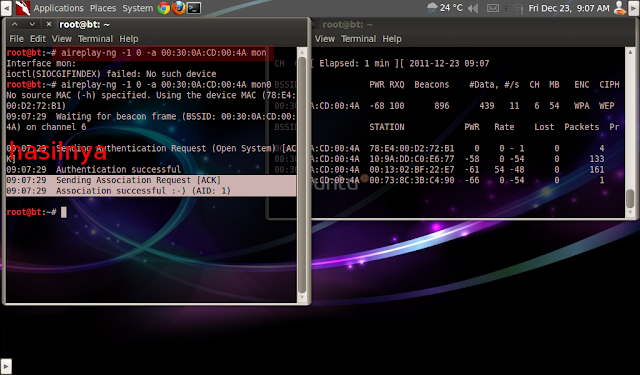Click the 'STATION' column header
Screen dimensions: 640x375
(387, 127)
